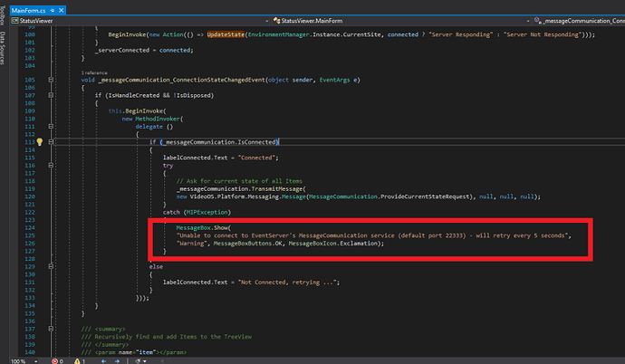Click the UpdateState method call

coord(226,34)
